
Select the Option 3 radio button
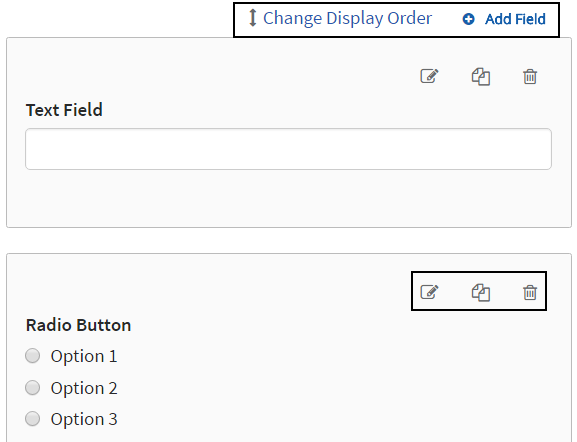pos(32,419)
